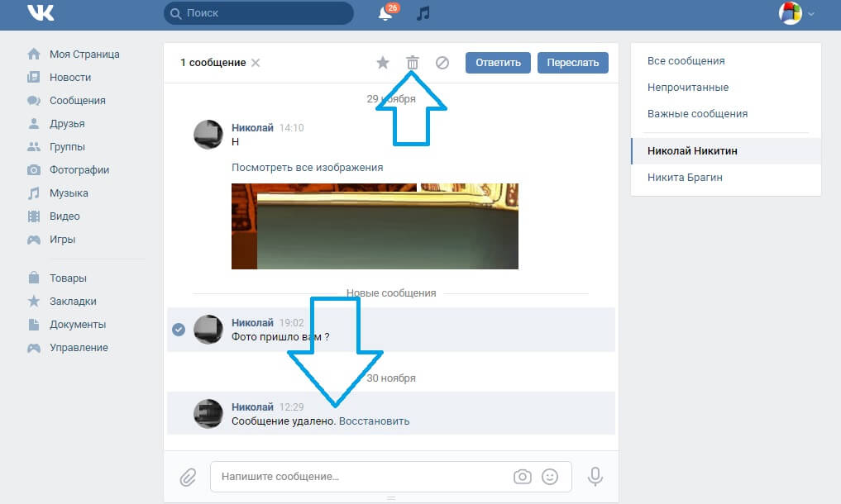
Task: Clear the 1 сообщение selection
Action: [256, 63]
